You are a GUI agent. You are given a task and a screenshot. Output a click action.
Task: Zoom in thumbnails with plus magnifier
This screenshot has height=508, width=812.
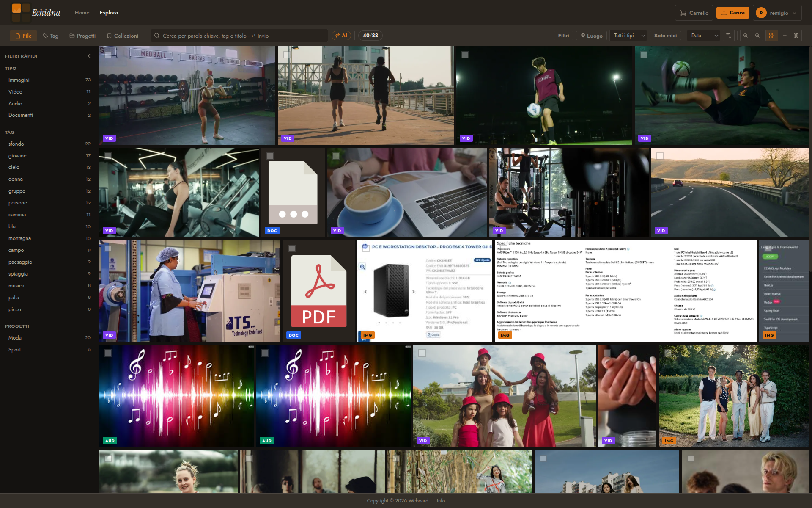tap(757, 36)
